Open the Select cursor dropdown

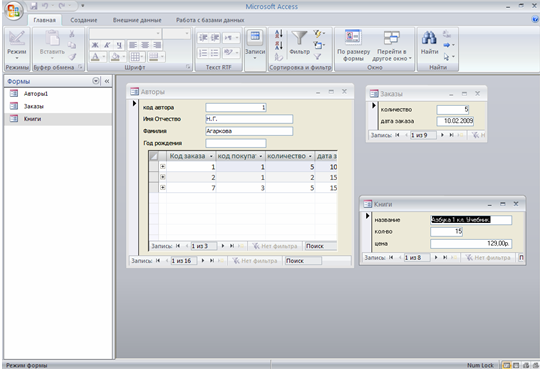pyautogui.click(x=449, y=56)
